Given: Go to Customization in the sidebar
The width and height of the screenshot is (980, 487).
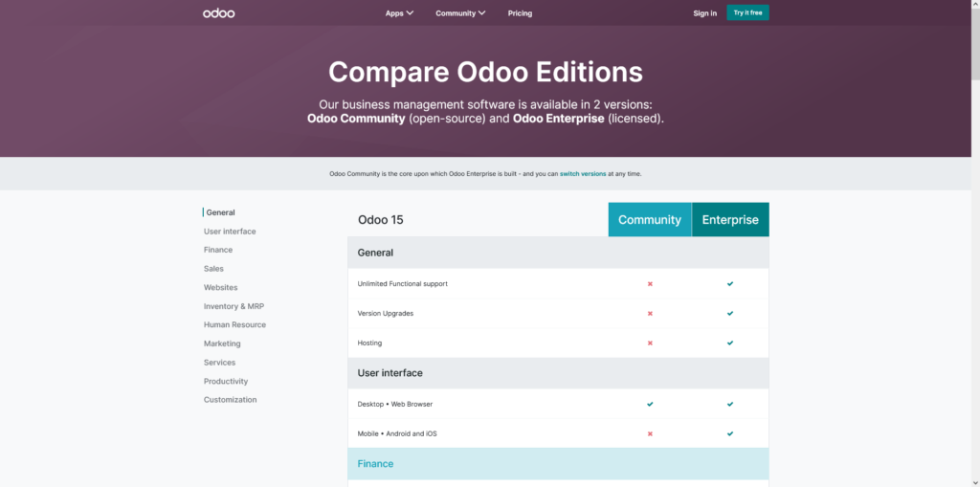Looking at the screenshot, I should pos(230,400).
